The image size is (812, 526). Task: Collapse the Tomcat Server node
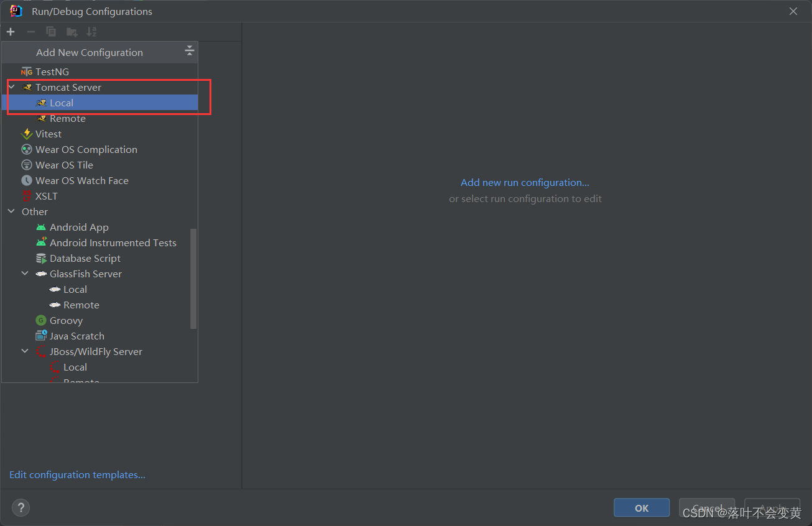point(11,88)
